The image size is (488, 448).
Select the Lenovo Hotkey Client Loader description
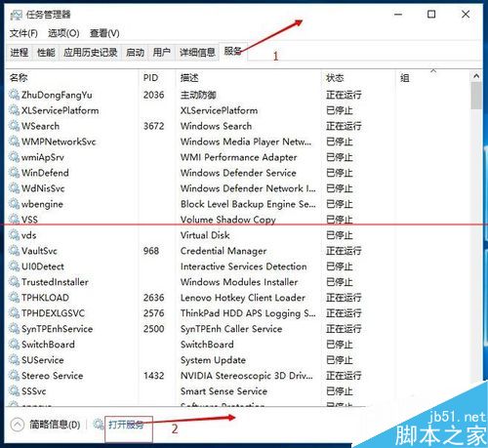click(x=243, y=298)
